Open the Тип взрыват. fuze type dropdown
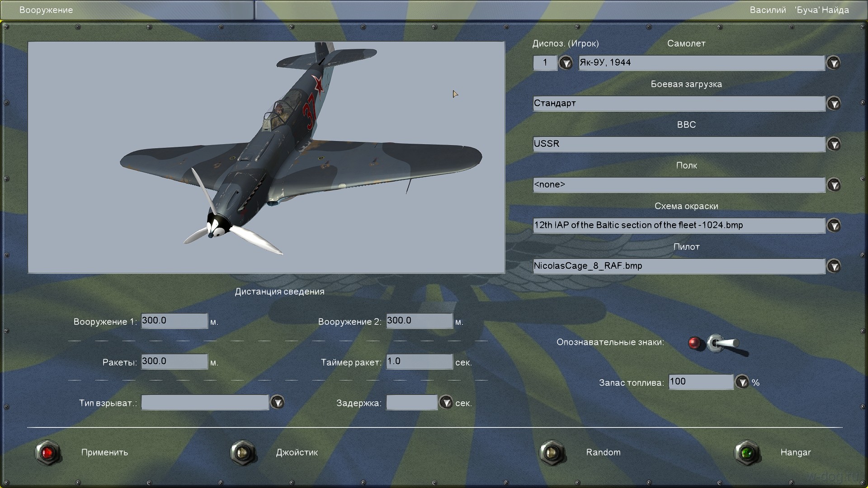 (277, 402)
